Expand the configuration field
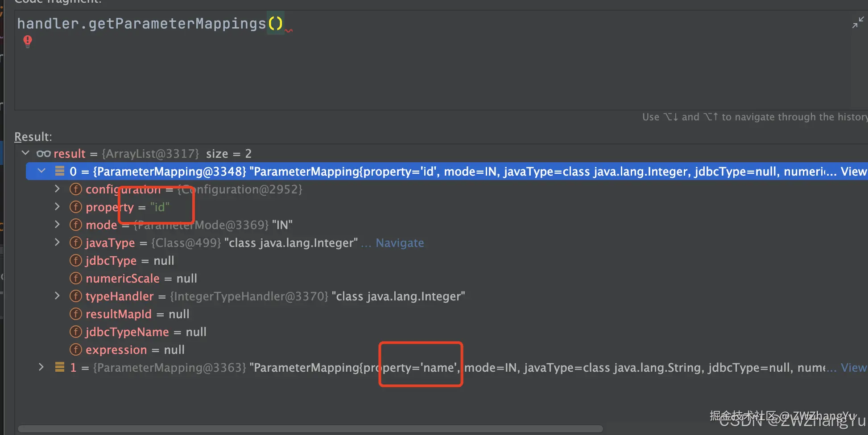Screen dimensions: 868x435 tap(57, 189)
